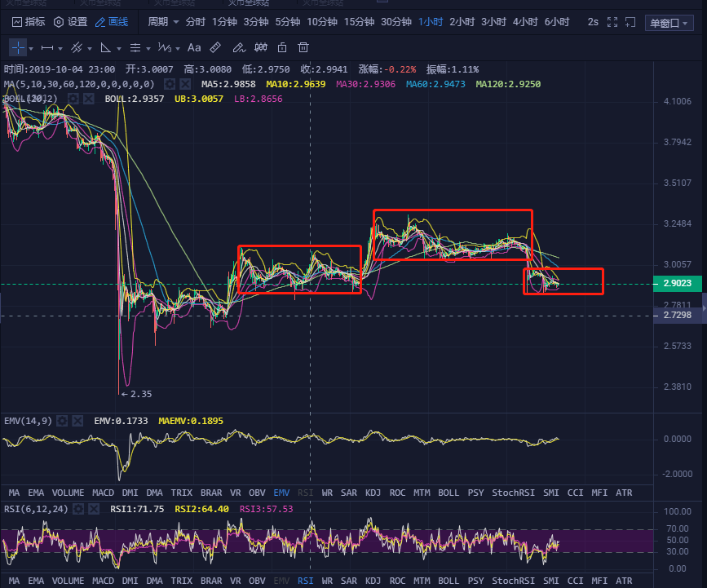This screenshot has height=588, width=707.
Task: Select the 5分钟 period
Action: [x=288, y=22]
